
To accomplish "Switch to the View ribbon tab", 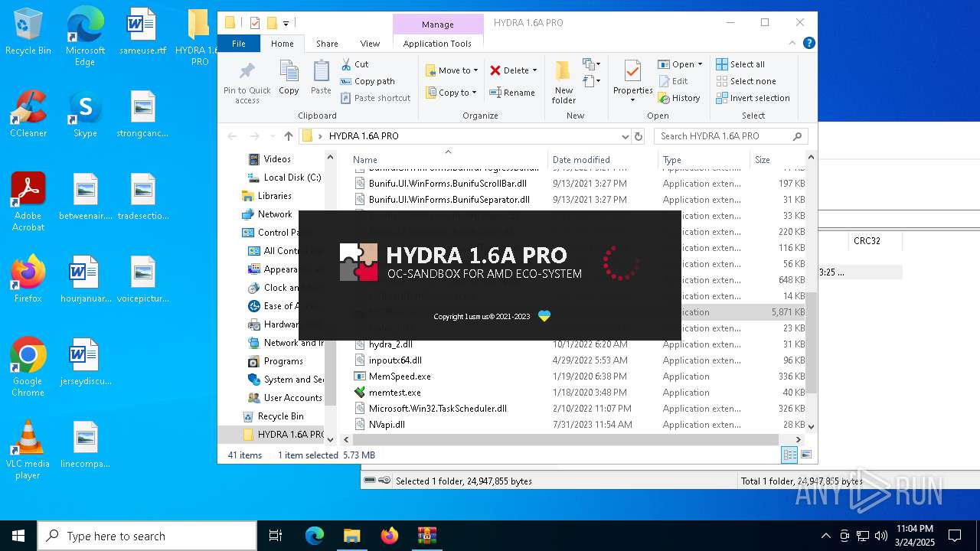I will (370, 44).
